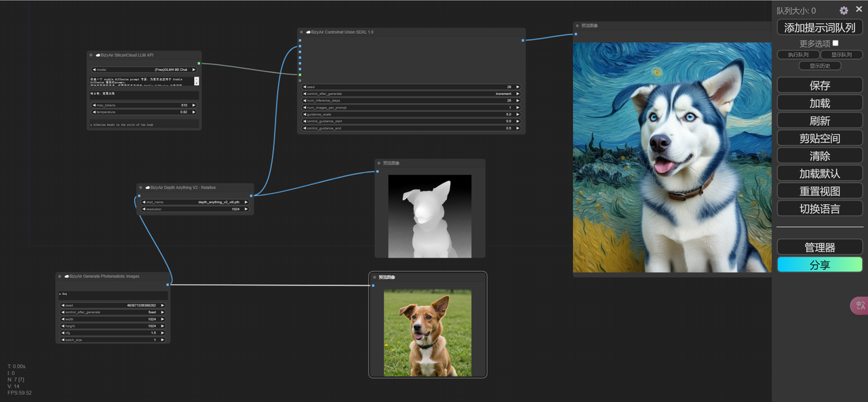Open the settings gear in queue panel
This screenshot has width=868, height=402.
[x=844, y=10]
